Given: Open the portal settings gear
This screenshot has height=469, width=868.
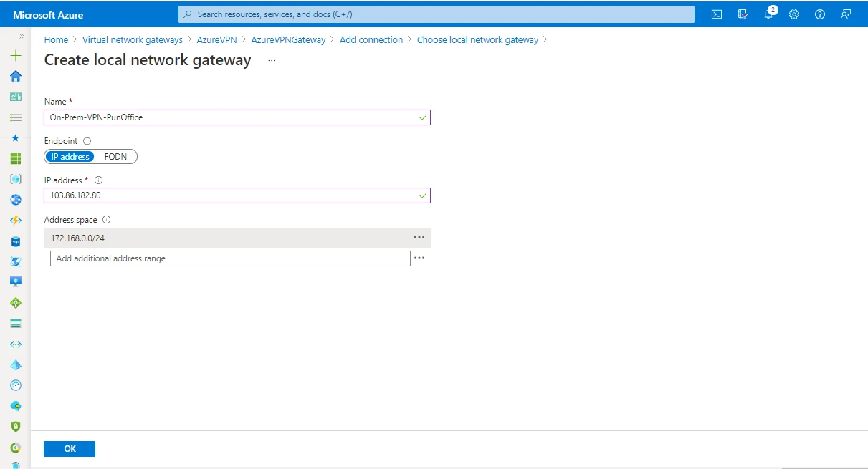Looking at the screenshot, I should [x=793, y=14].
